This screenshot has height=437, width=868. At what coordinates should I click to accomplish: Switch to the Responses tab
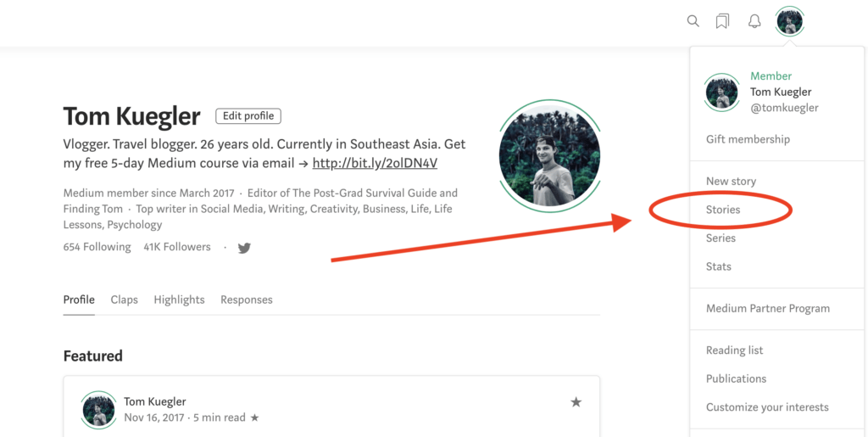click(x=247, y=300)
